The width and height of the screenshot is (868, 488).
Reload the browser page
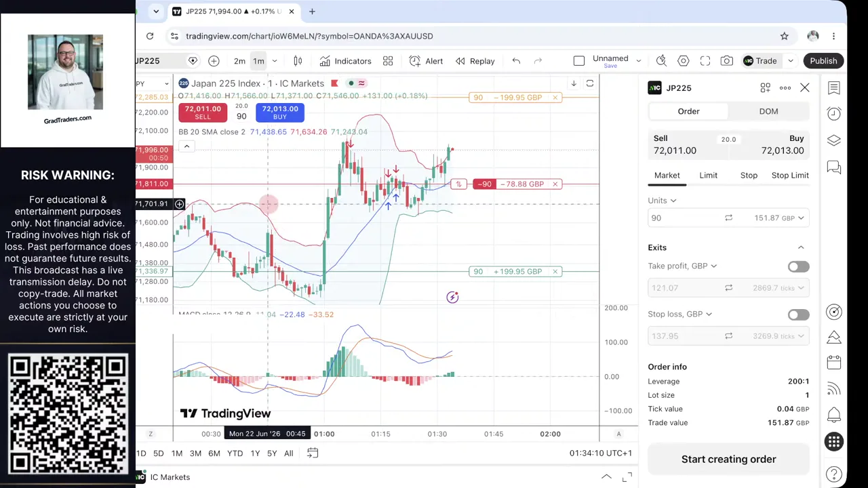[150, 36]
